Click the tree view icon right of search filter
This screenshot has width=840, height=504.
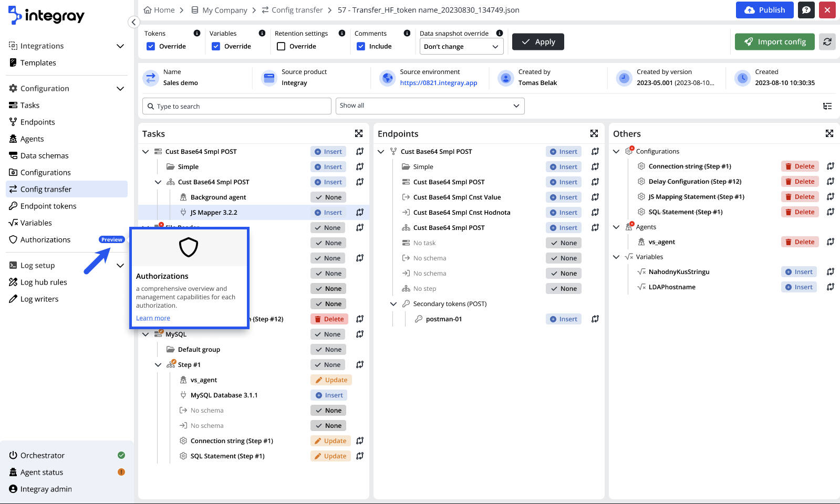click(827, 106)
